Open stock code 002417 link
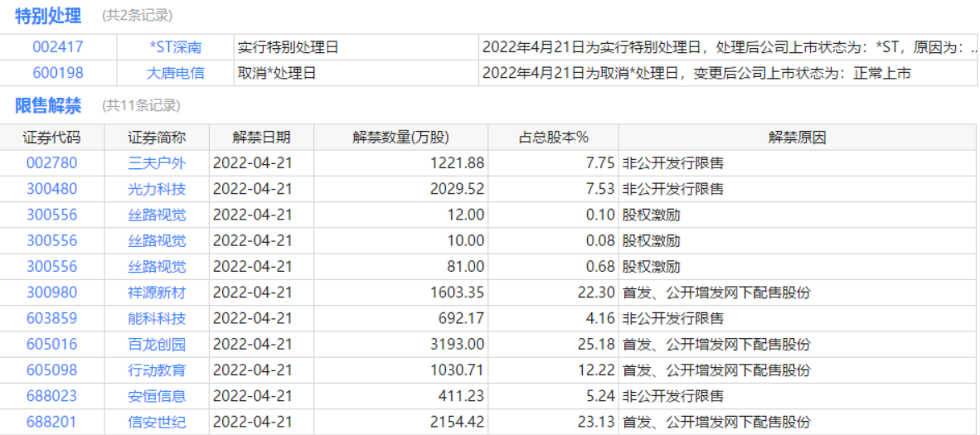The height and width of the screenshot is (435, 980). (x=57, y=47)
